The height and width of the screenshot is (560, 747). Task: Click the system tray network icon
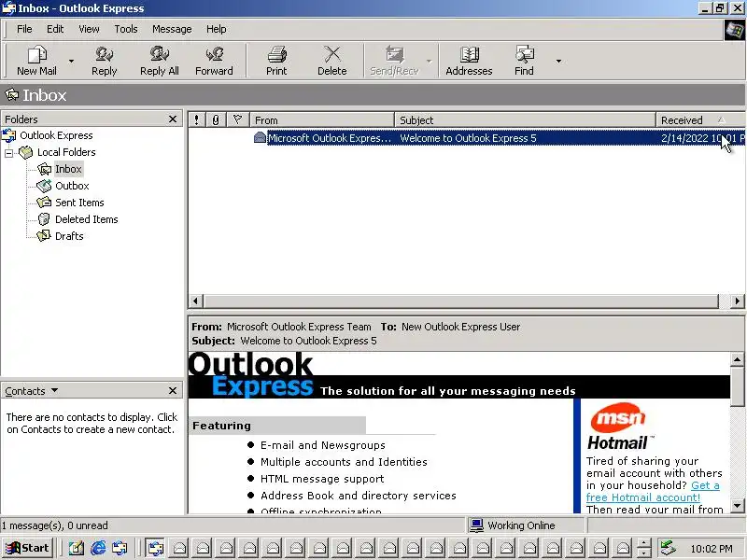coord(668,548)
